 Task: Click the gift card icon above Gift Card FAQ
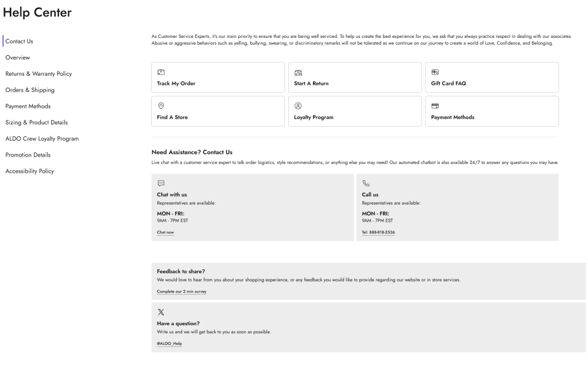(x=435, y=72)
